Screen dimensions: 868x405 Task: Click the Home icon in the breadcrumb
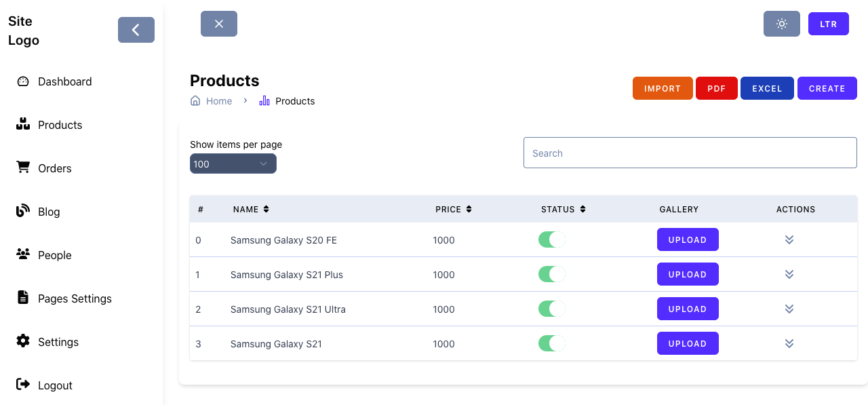coord(195,101)
